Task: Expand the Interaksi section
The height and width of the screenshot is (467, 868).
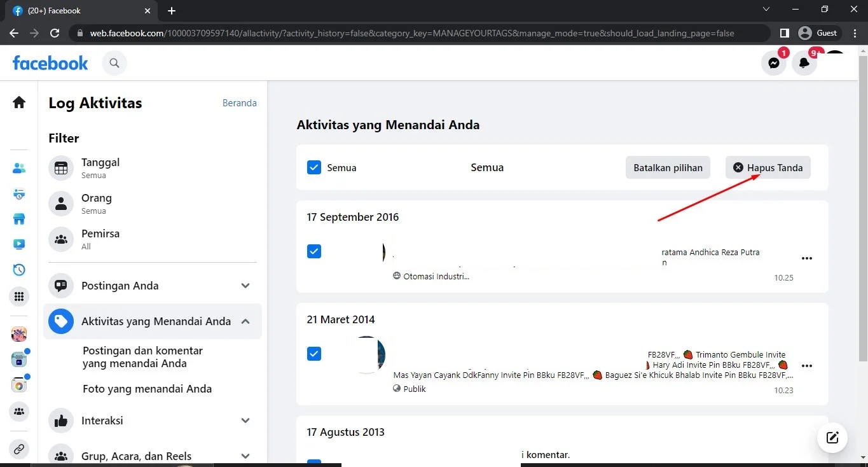Action: point(245,421)
